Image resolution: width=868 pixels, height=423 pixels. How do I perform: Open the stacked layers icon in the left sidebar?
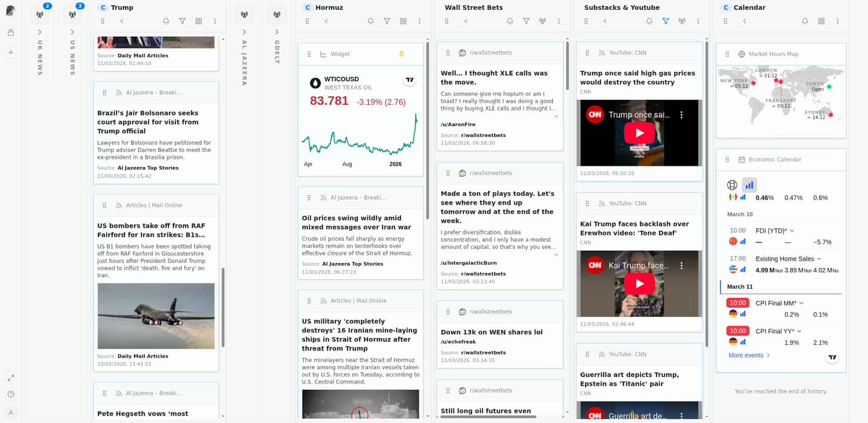point(11,32)
